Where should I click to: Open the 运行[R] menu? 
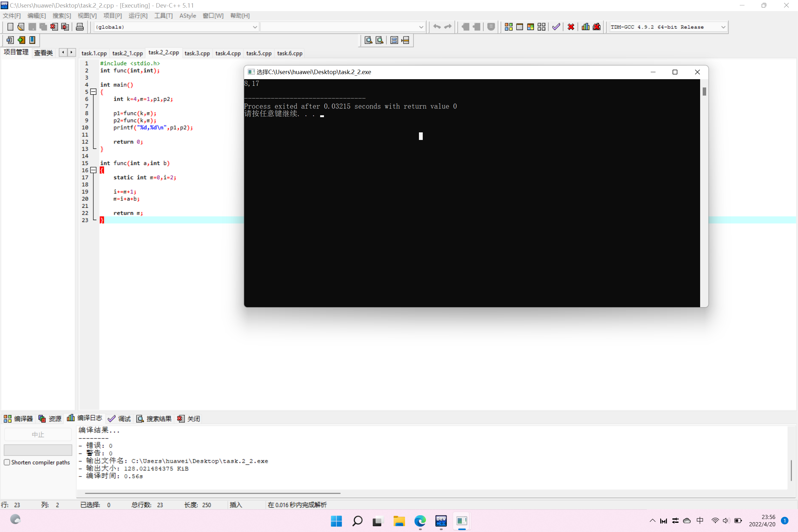click(x=138, y=16)
